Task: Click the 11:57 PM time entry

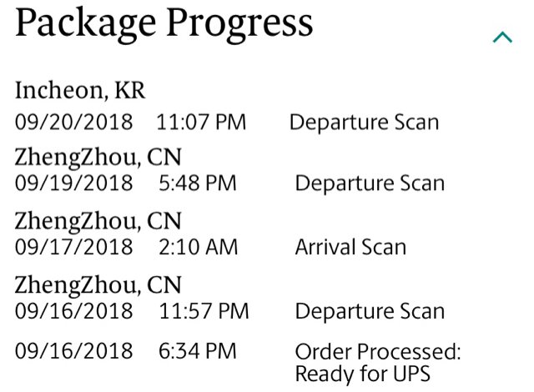Action: pyautogui.click(x=204, y=310)
